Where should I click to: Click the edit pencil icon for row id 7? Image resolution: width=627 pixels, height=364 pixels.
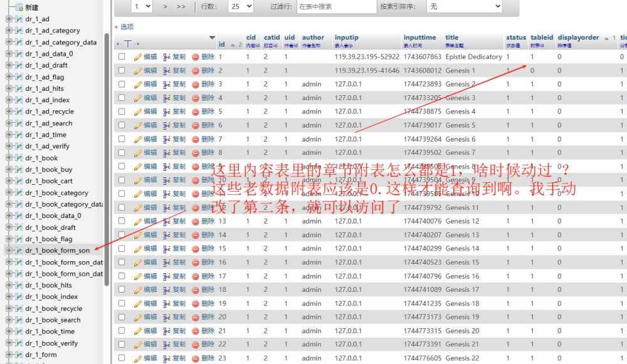click(138, 140)
